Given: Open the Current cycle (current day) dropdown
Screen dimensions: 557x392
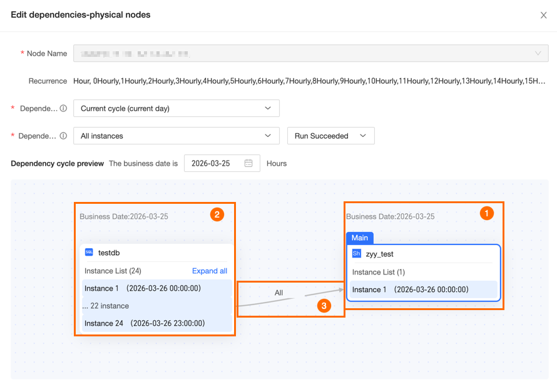Looking at the screenshot, I should coord(176,108).
